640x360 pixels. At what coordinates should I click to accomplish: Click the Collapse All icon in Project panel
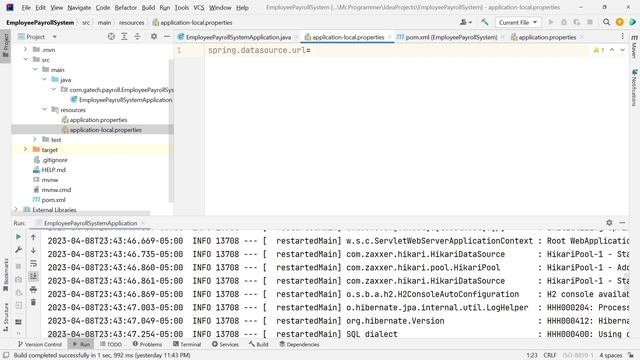point(137,37)
